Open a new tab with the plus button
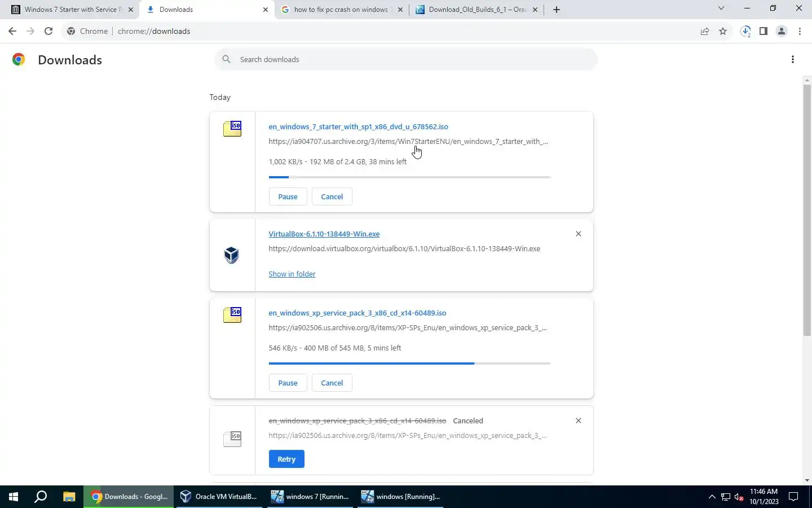812x508 pixels. pos(557,10)
